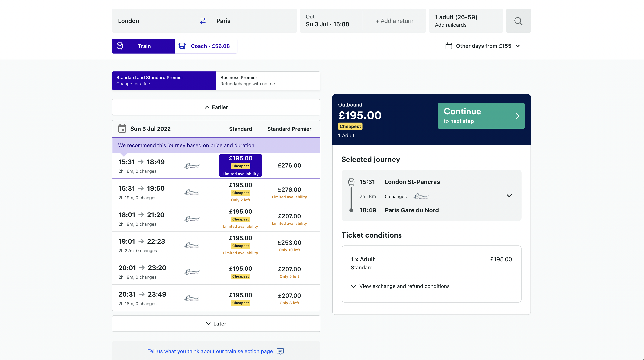Click 19:01 → 22:23 journey times

[x=142, y=241]
